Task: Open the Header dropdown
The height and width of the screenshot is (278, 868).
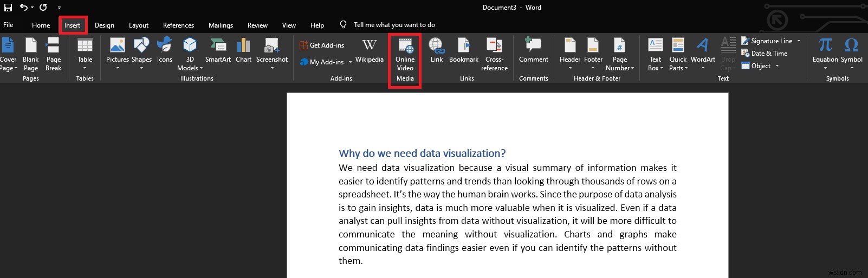Action: pyautogui.click(x=570, y=54)
